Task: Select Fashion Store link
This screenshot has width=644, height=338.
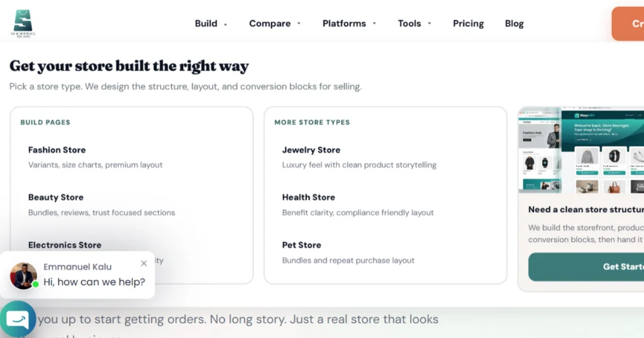Action: pos(57,150)
